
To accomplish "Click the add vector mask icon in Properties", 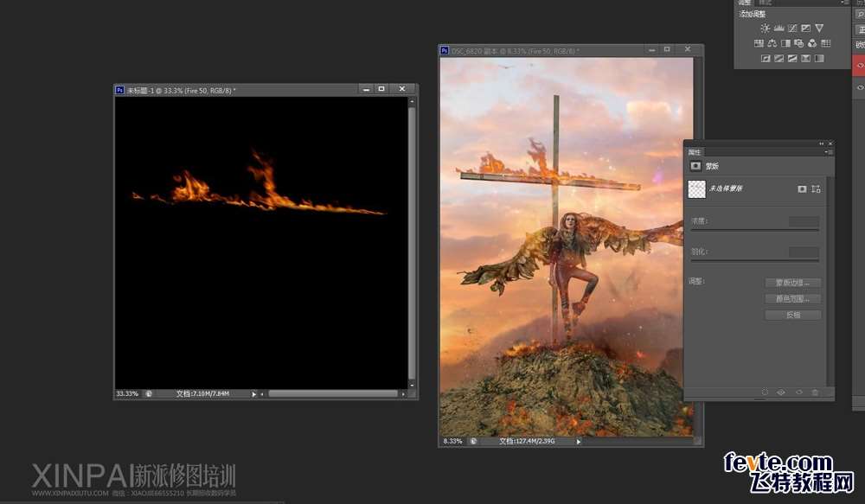I will pyautogui.click(x=816, y=188).
